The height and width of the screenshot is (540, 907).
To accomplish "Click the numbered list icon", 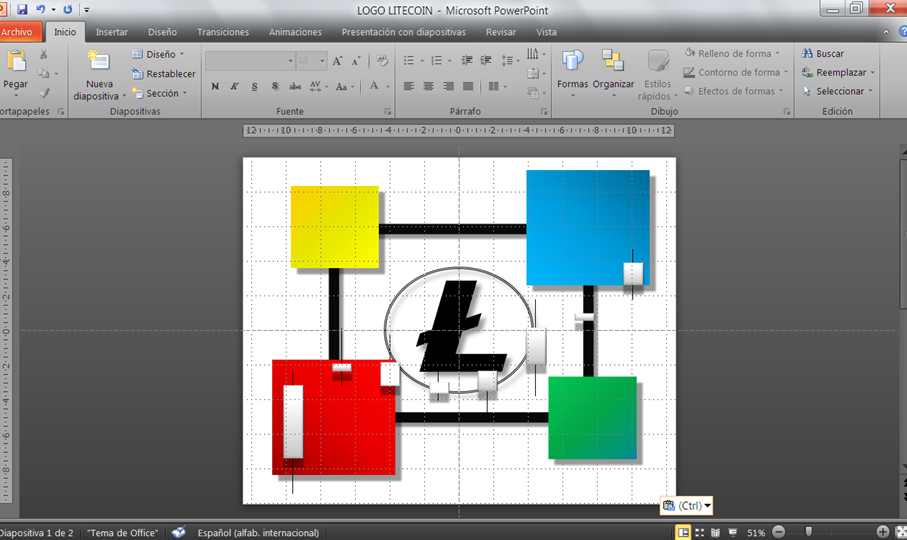I will (x=437, y=60).
